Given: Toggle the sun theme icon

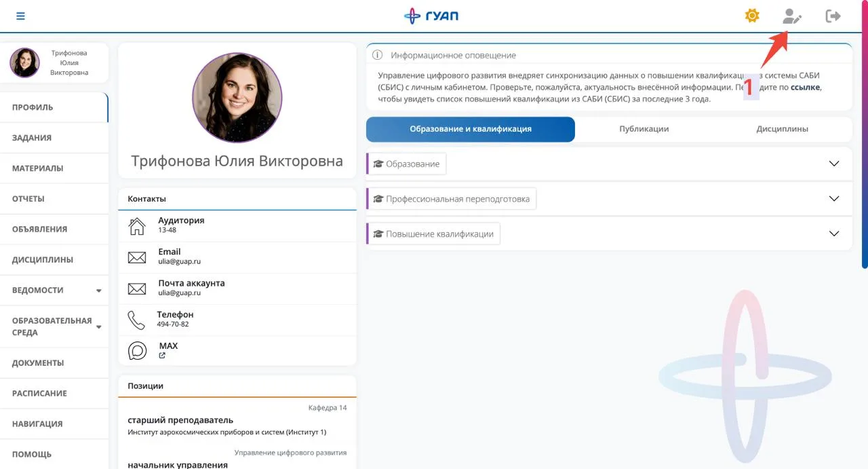Looking at the screenshot, I should click(x=752, y=16).
